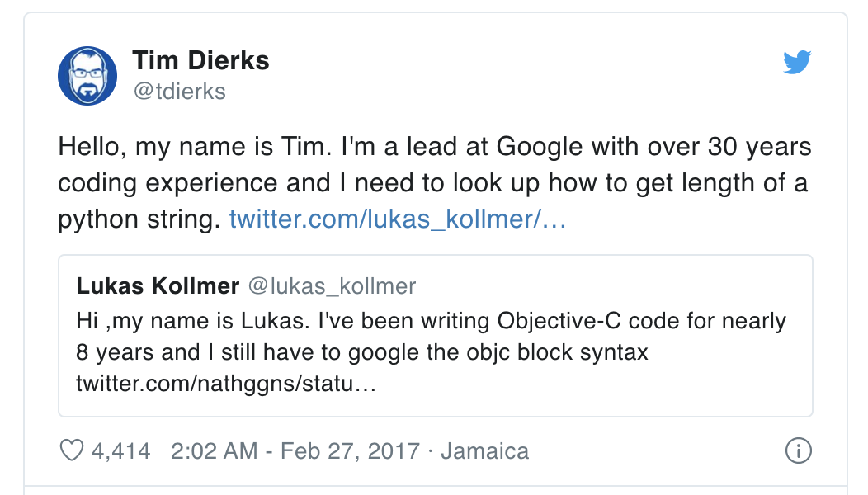Open the Tim Dierks display name

(x=200, y=60)
